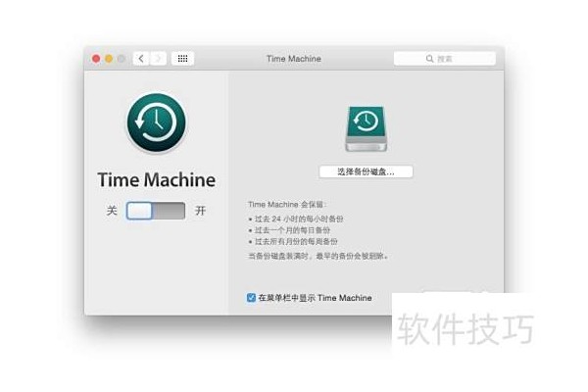This screenshot has height=392, width=588.
Task: Click the forward navigation arrow
Action: [x=158, y=59]
